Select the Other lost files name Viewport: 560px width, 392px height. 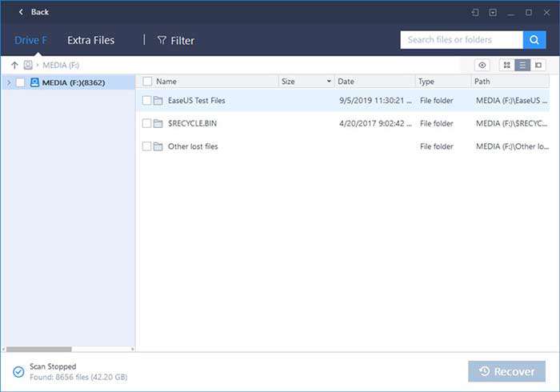pyautogui.click(x=193, y=146)
